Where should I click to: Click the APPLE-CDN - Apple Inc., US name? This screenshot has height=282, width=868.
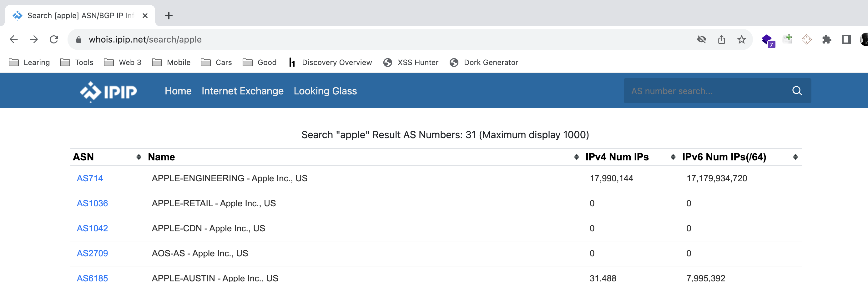pyautogui.click(x=208, y=228)
